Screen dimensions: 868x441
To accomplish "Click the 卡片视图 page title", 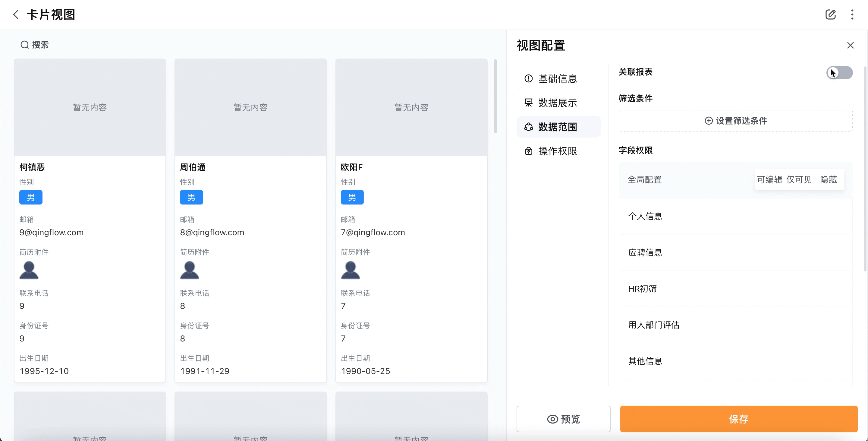I will click(x=51, y=14).
